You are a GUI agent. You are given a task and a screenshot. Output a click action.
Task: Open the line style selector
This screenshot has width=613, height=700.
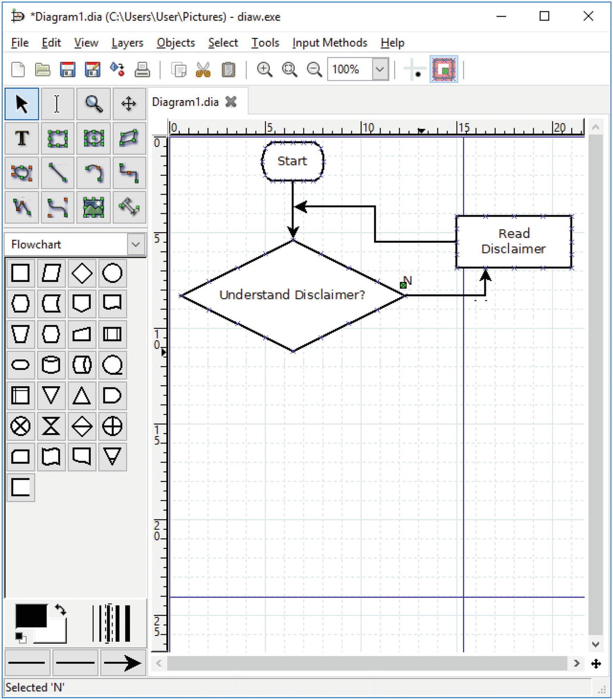(x=75, y=663)
